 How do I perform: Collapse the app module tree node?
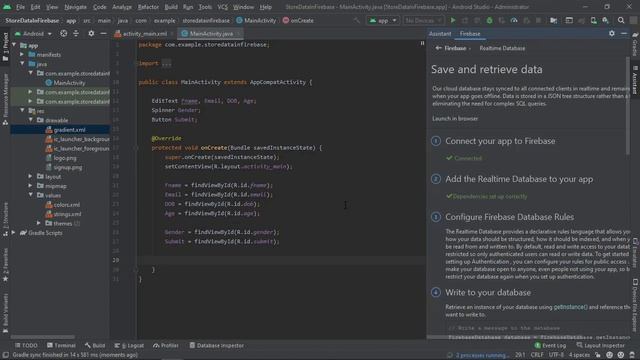14,45
